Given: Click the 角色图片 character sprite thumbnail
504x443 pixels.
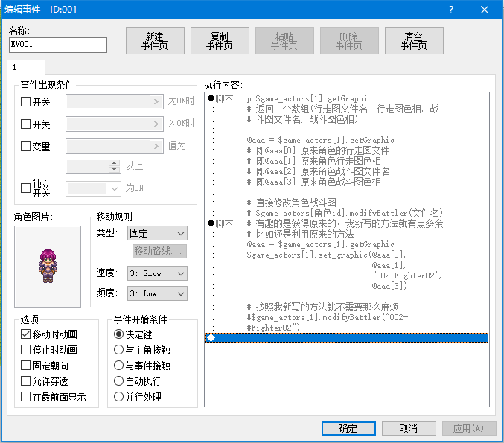Looking at the screenshot, I should coord(48,267).
